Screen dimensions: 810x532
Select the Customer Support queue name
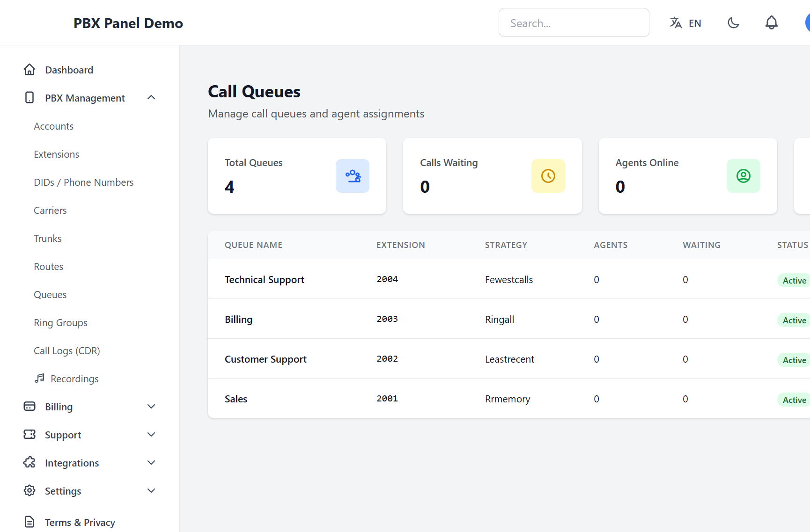click(265, 359)
